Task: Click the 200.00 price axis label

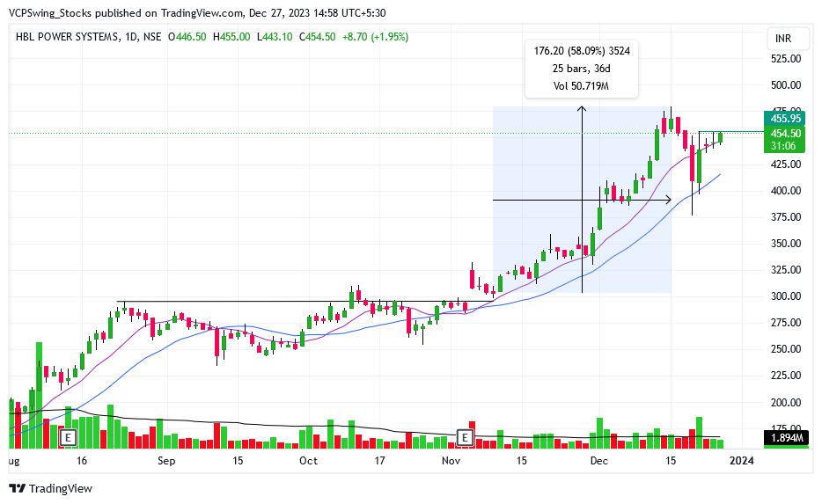Action: point(786,402)
